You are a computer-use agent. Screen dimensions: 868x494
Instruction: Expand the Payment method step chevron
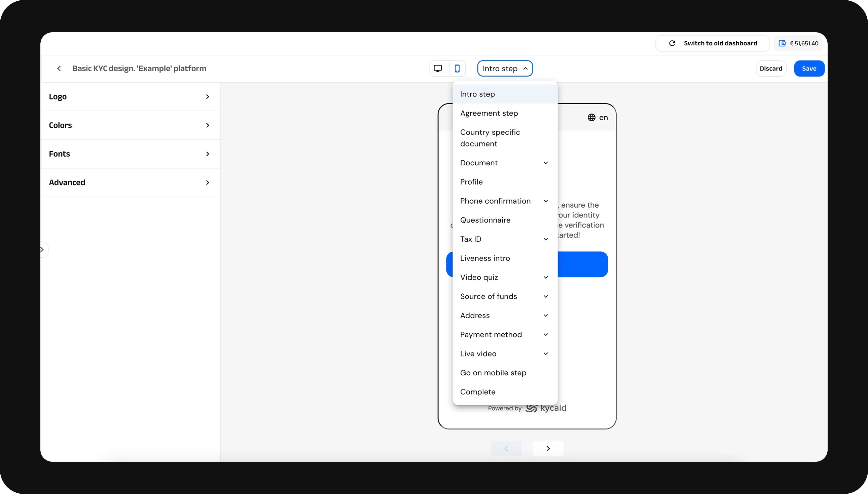click(x=545, y=334)
